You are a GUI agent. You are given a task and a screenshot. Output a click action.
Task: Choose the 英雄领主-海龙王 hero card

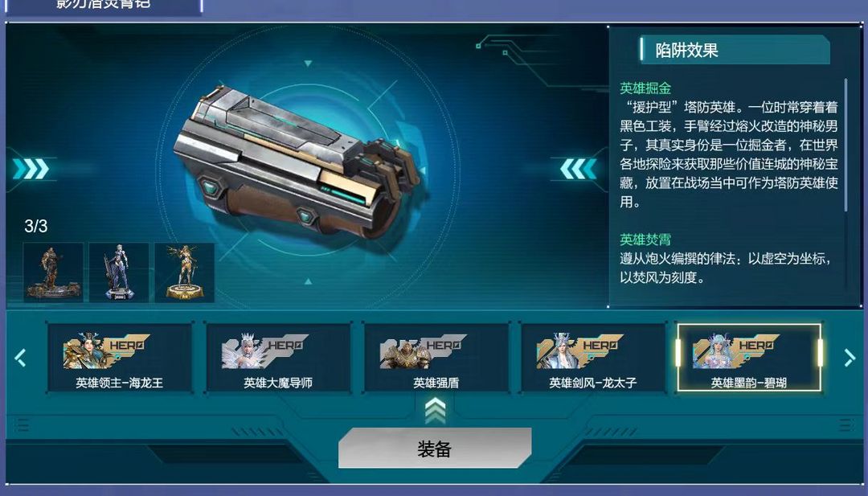(x=120, y=359)
